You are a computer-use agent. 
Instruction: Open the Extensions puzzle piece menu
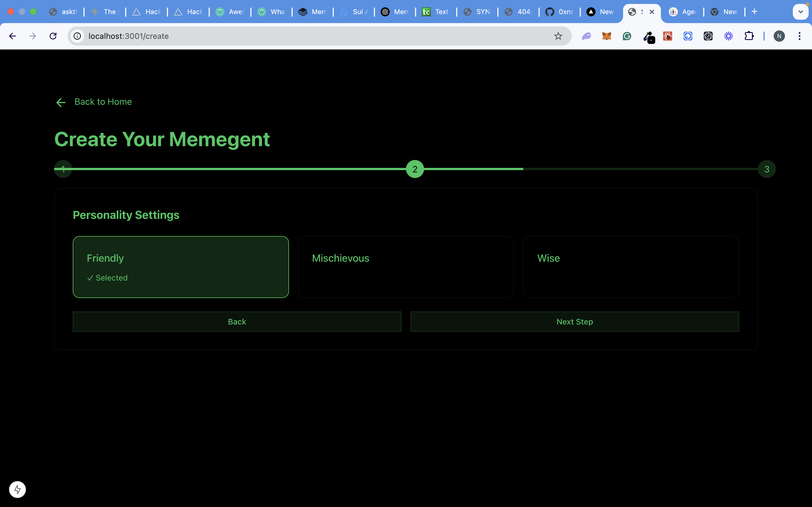tap(749, 36)
